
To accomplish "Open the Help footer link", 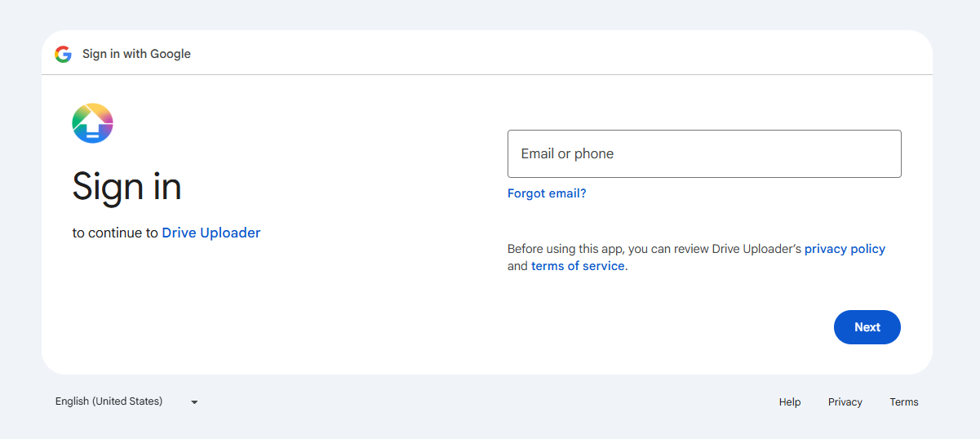I will point(790,402).
